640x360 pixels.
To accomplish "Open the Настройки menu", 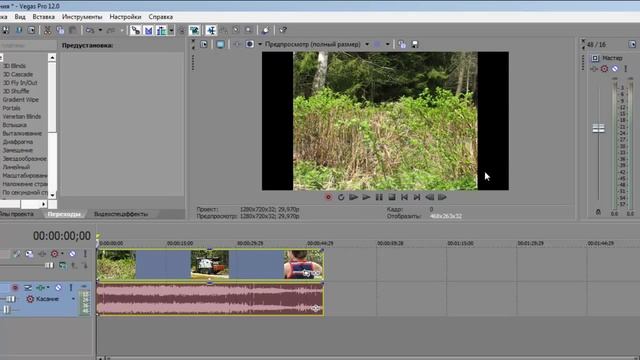I will 125,17.
